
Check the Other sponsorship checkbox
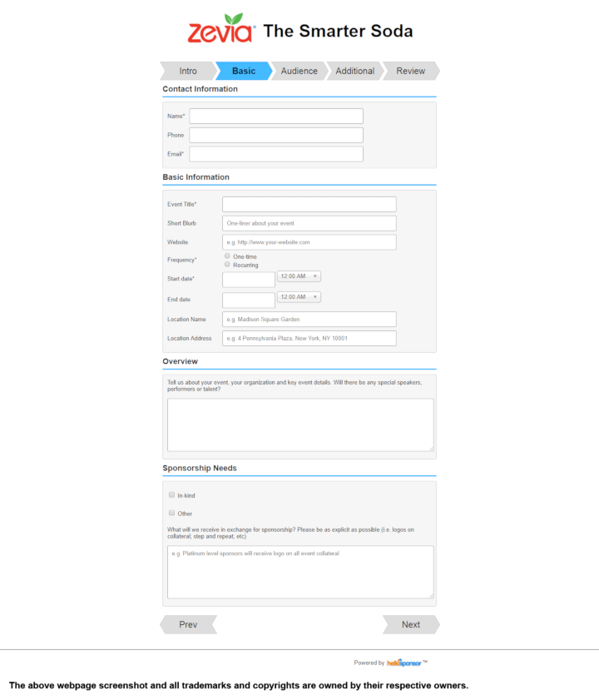(171, 513)
